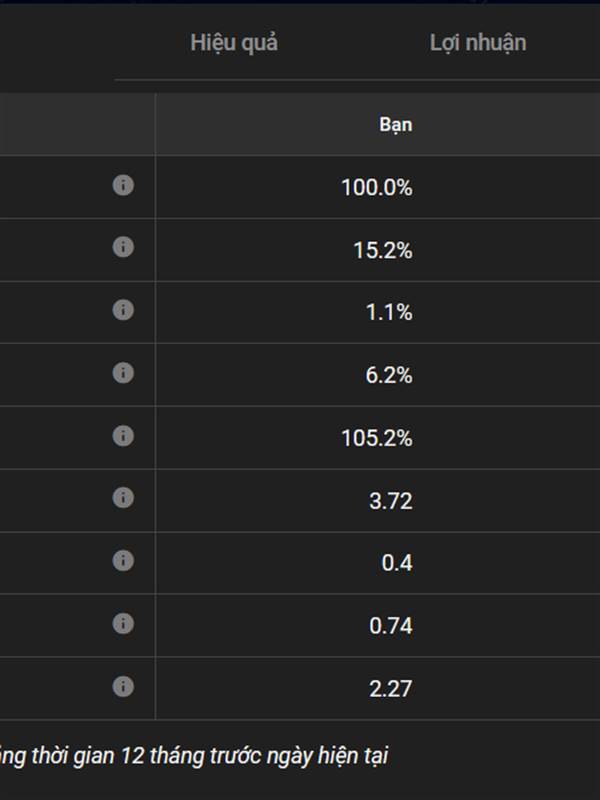The image size is (600, 800).
Task: Click the 3.72 value cell
Action: [391, 501]
